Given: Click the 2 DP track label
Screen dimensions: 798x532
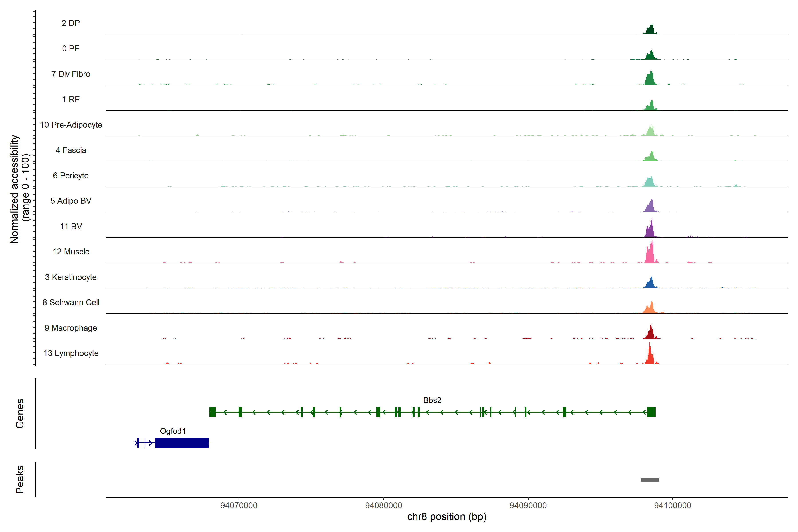Looking at the screenshot, I should pos(70,23).
